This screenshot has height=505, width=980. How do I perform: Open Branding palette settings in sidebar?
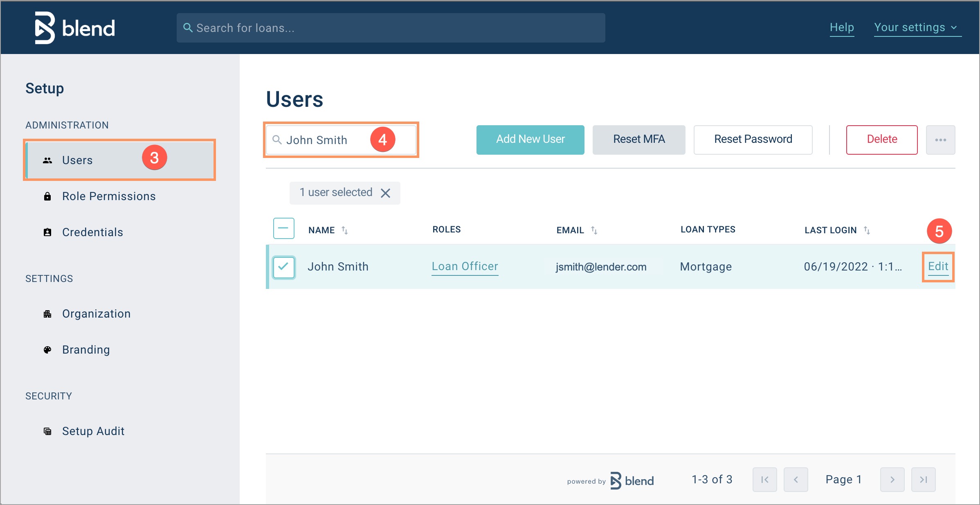click(x=85, y=350)
